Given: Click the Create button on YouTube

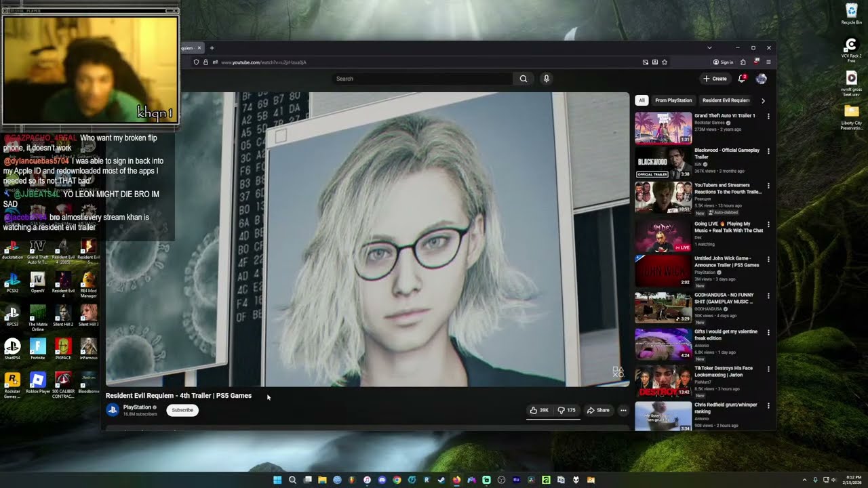Looking at the screenshot, I should (x=715, y=79).
